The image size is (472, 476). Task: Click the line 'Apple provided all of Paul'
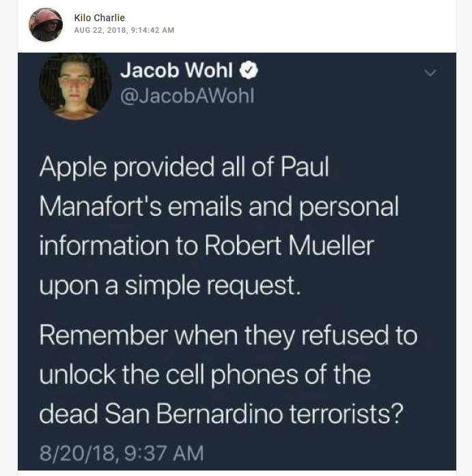coord(184,167)
